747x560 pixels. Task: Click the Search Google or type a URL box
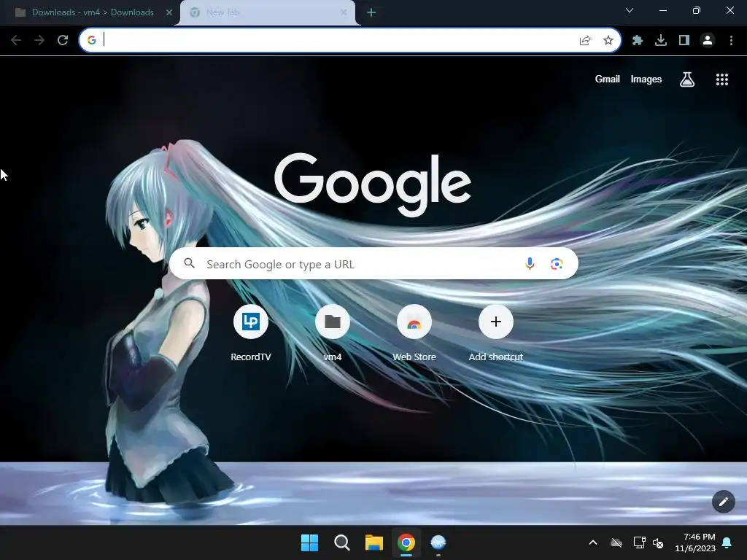(373, 264)
